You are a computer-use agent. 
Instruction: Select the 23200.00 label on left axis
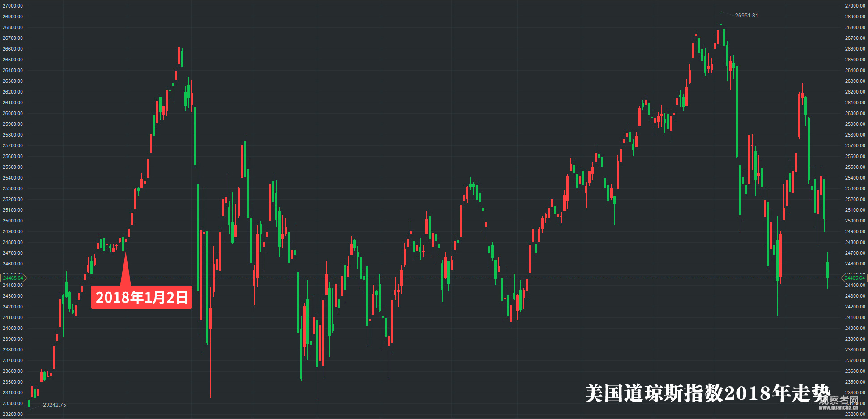(x=13, y=414)
